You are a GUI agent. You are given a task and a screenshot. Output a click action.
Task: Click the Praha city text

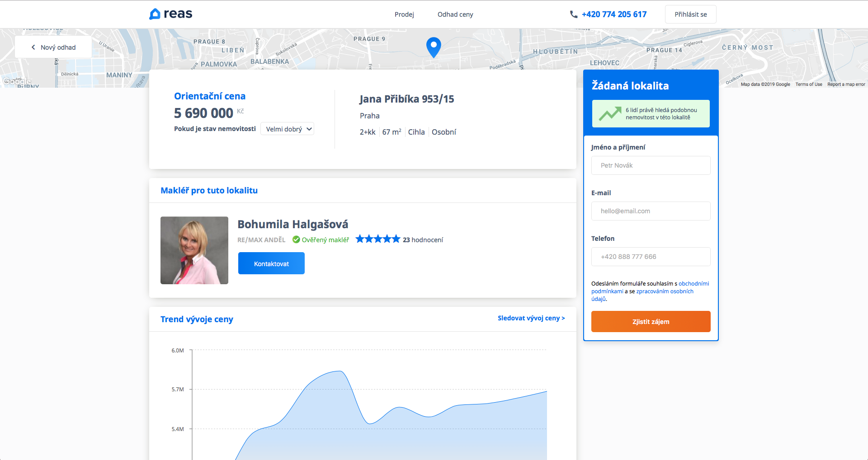[x=370, y=116]
